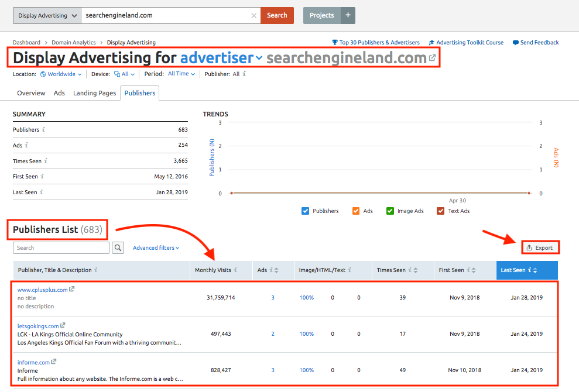The height and width of the screenshot is (392, 579).
Task: Click the globe icon next to Worldwide
Action: pos(43,74)
